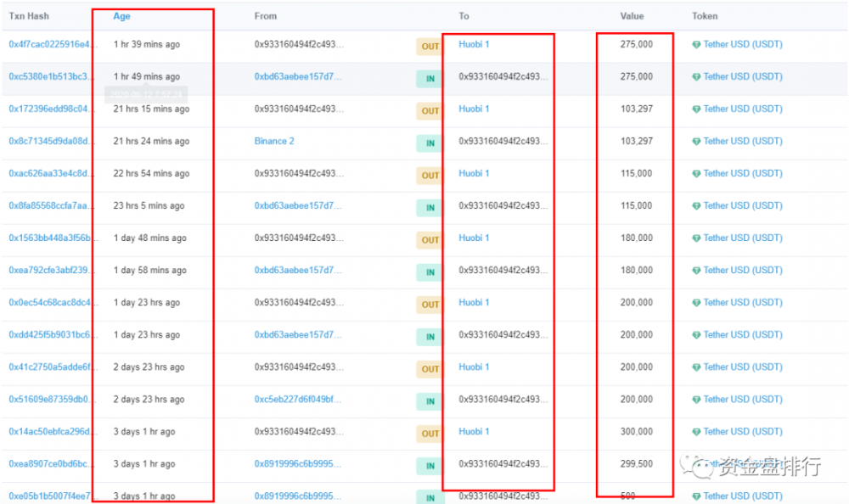
Task: Click Tether icon in the 1 day 58 mins row
Action: pyautogui.click(x=697, y=271)
